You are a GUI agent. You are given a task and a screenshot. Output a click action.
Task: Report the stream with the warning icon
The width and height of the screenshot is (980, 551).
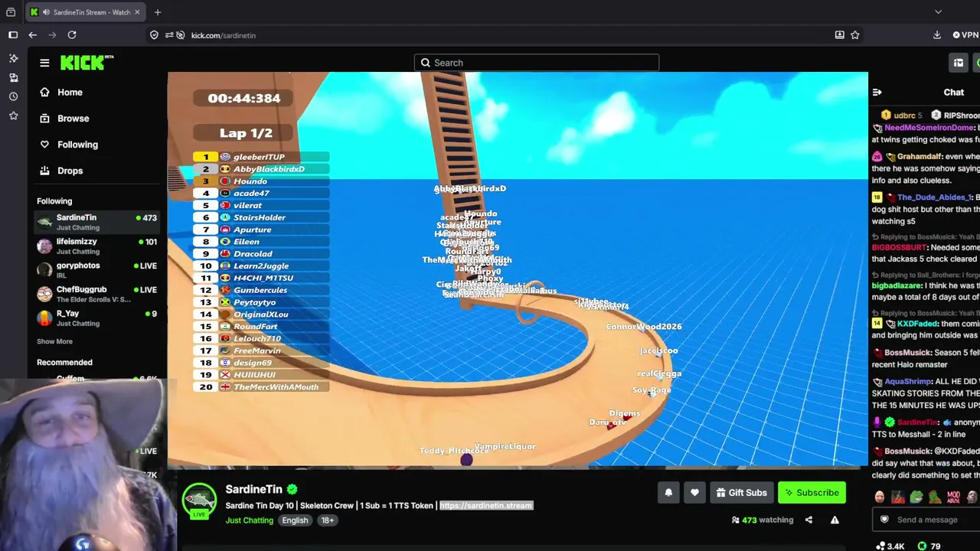point(835,520)
